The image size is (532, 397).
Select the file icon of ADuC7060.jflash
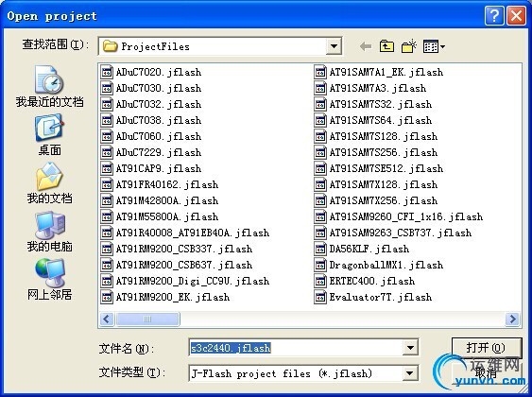107,136
